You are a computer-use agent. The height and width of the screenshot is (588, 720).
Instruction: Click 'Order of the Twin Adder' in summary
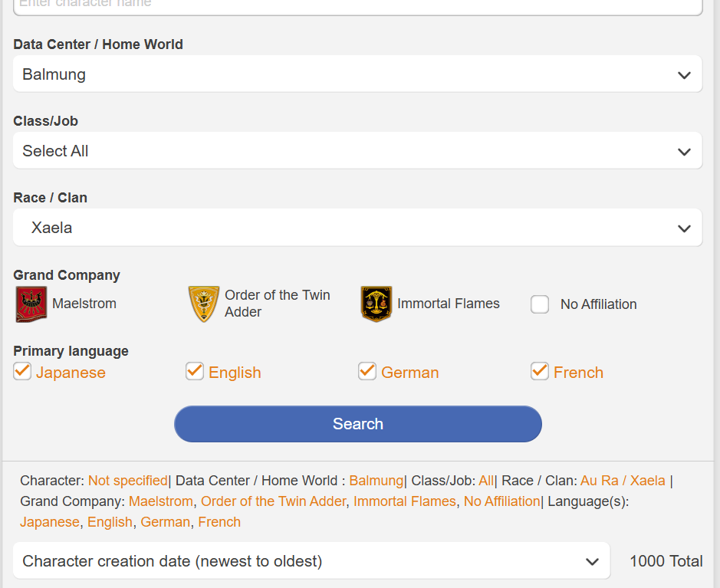pos(273,501)
